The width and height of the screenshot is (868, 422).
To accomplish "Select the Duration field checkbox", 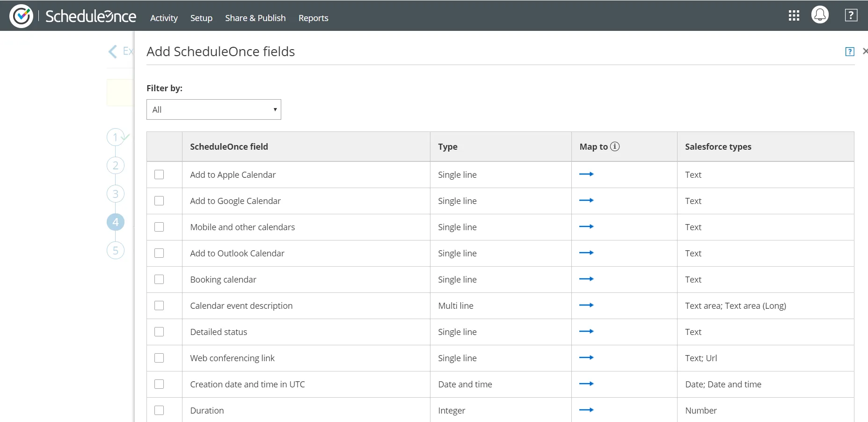I will point(159,410).
